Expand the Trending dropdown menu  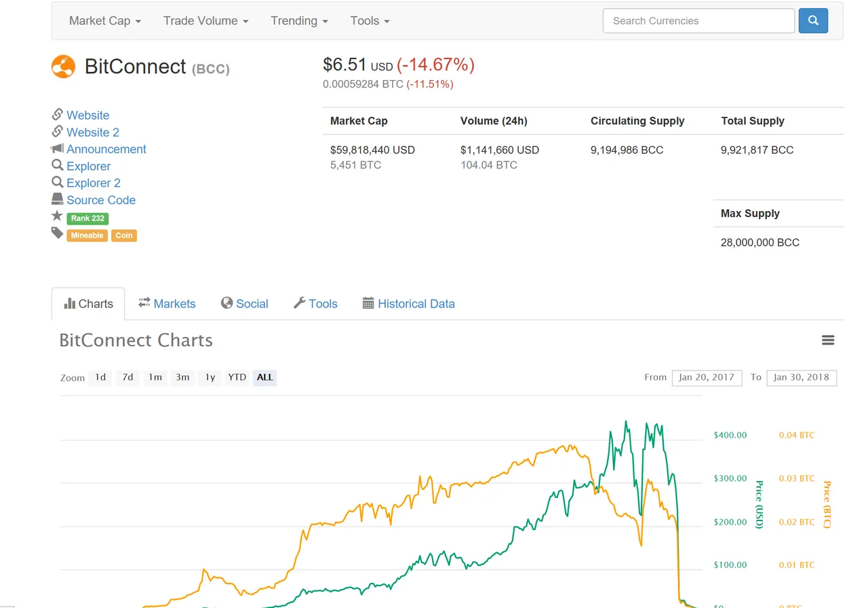[x=299, y=20]
